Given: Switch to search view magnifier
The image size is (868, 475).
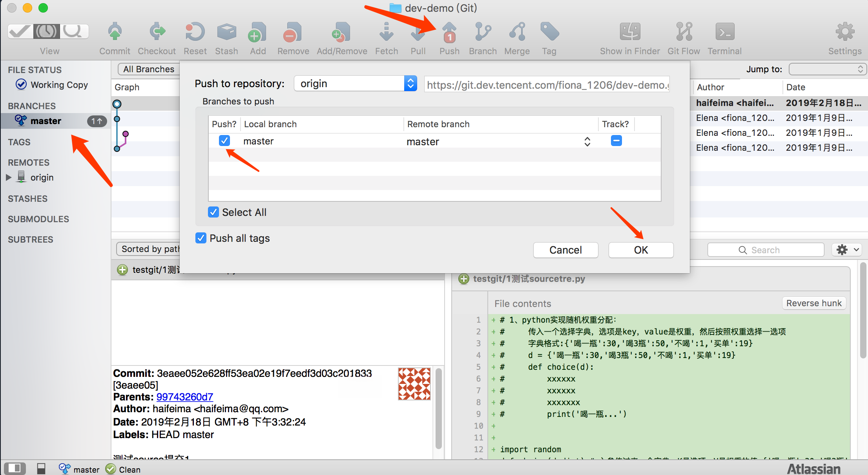Looking at the screenshot, I should click(x=74, y=31).
